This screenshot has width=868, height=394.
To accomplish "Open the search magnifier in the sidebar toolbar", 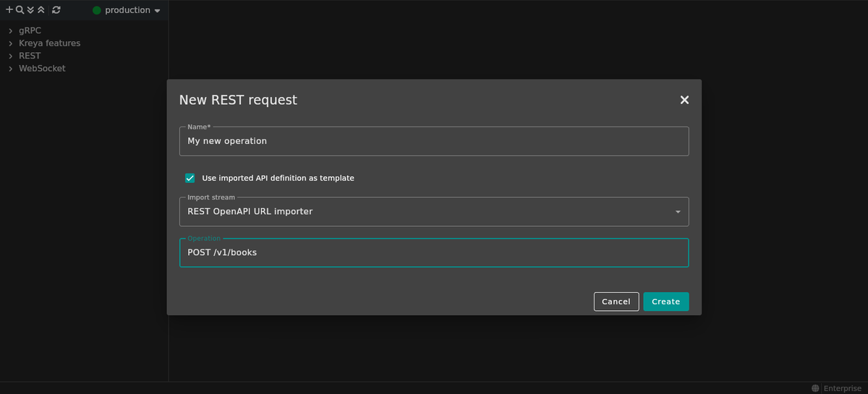I will click(20, 10).
